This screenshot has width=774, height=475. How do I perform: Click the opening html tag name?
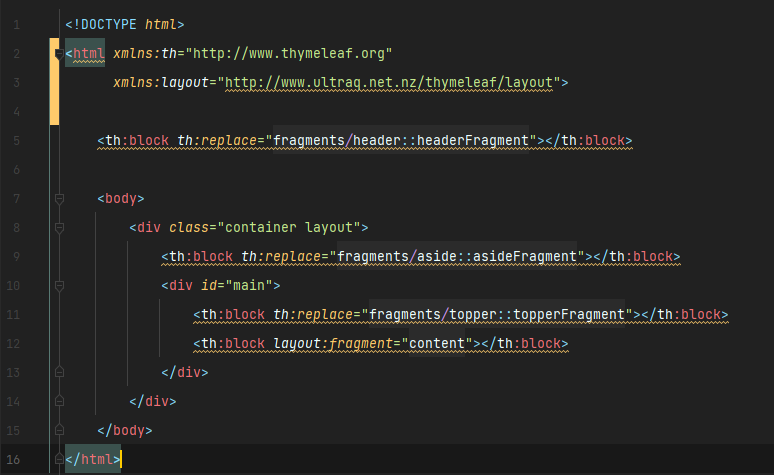(x=89, y=53)
